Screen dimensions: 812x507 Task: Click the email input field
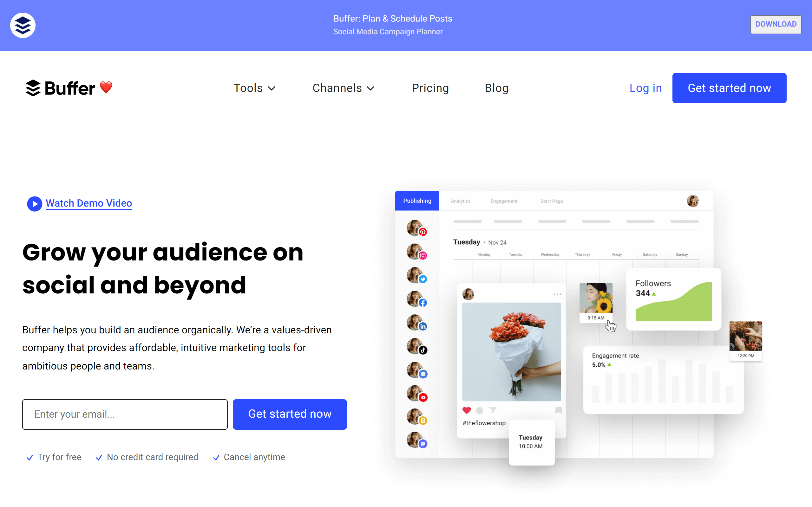[125, 414]
